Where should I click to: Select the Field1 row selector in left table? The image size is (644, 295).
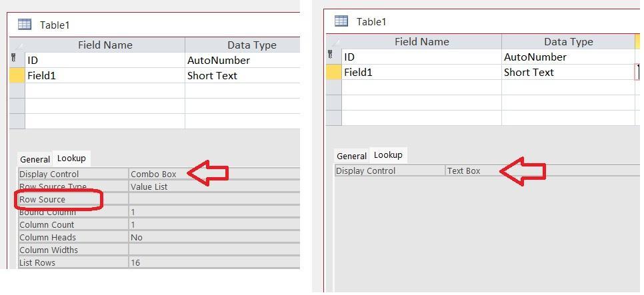click(x=17, y=75)
